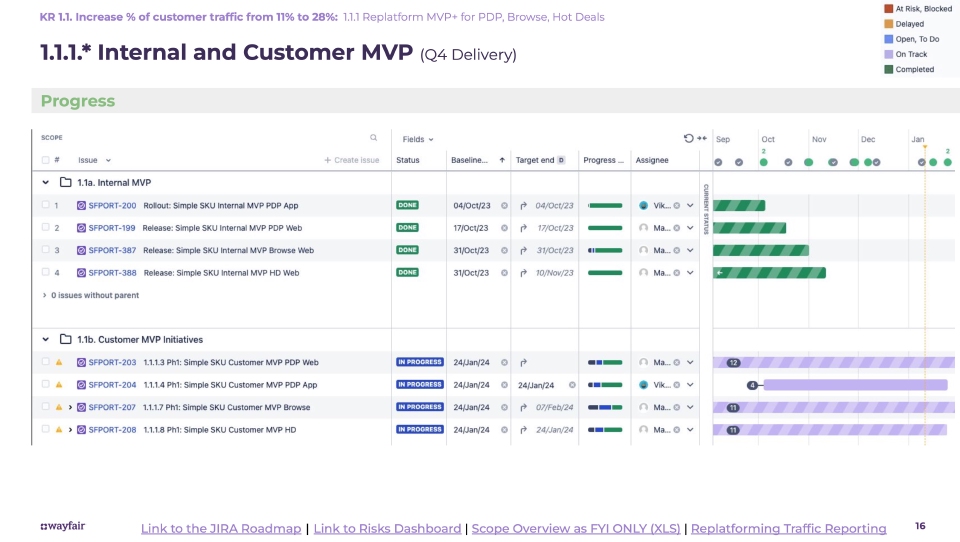960x542 pixels.
Task: Tick the checkbox for row 4 SFPORT-388
Action: [45, 272]
